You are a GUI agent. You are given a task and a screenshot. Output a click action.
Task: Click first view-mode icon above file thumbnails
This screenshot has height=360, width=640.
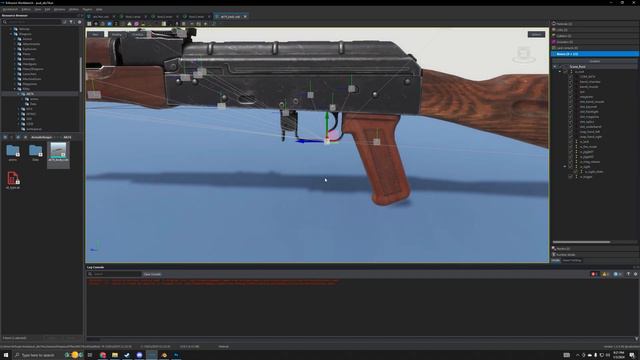[x=5, y=137]
